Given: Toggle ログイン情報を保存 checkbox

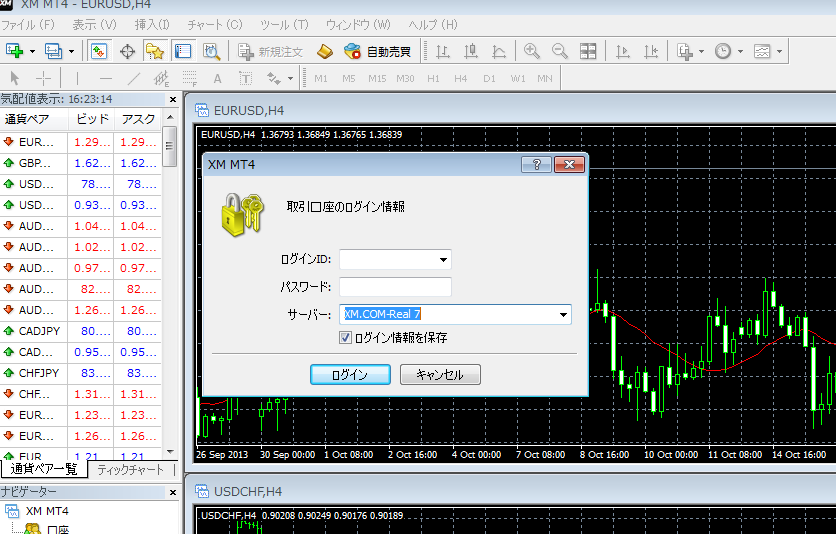Looking at the screenshot, I should 345,337.
